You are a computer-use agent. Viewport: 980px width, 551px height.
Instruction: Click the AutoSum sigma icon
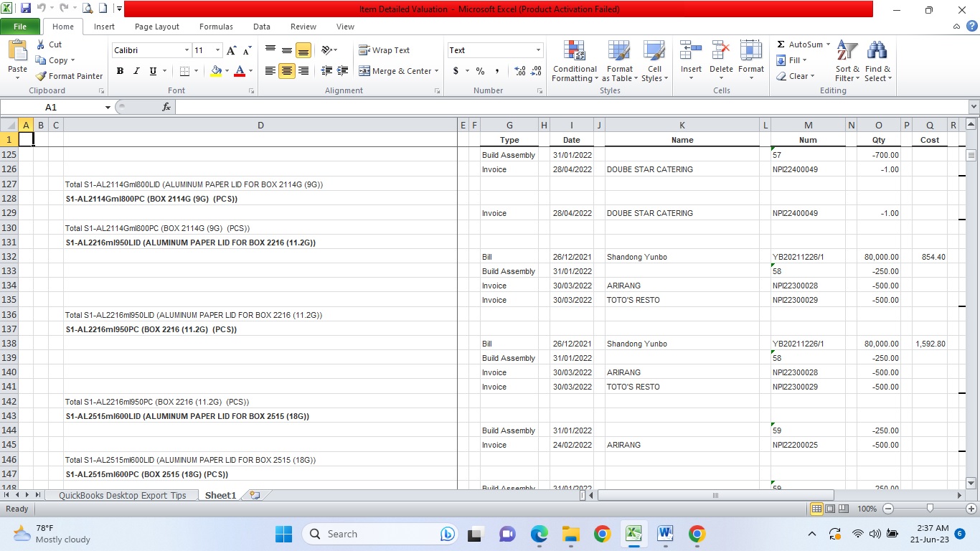(781, 44)
